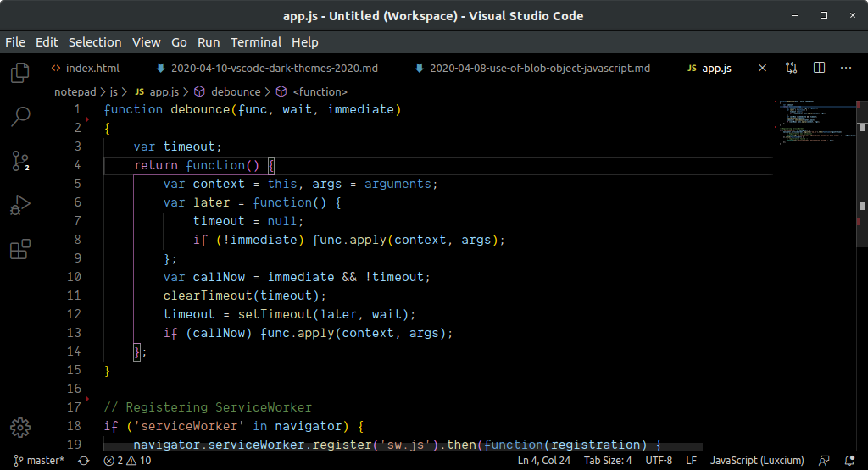Click 'callNow' variable on line 10

pos(219,277)
